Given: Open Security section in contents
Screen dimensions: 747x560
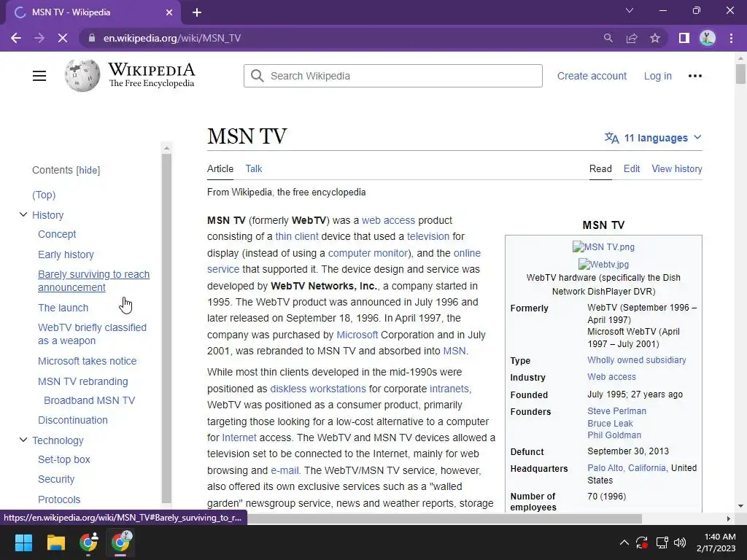Looking at the screenshot, I should [x=56, y=479].
